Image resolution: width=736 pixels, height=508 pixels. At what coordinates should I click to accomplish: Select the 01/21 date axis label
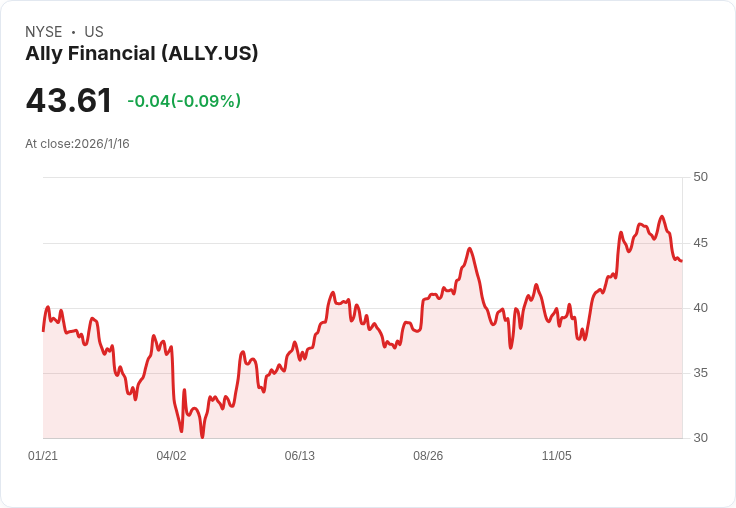[x=43, y=456]
